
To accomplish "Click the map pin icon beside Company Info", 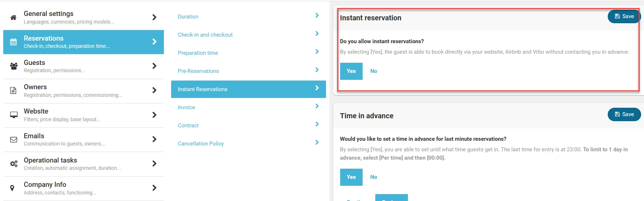I will point(12,188).
